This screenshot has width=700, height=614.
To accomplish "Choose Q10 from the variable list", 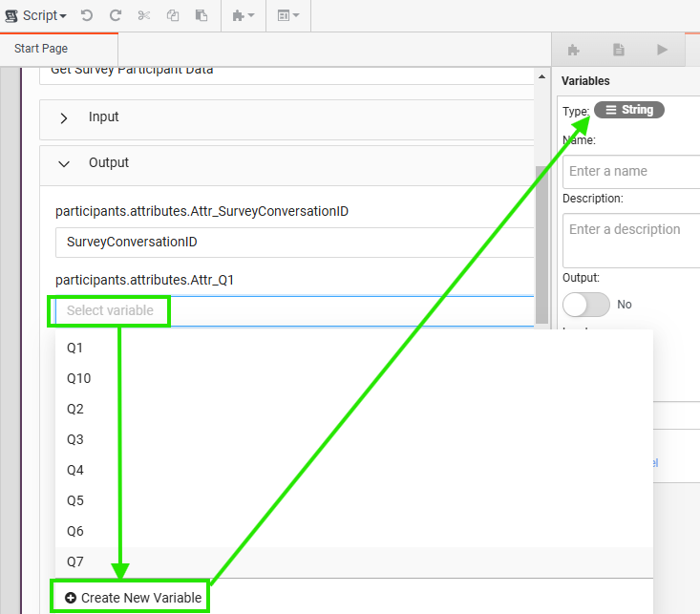I will pyautogui.click(x=354, y=378).
